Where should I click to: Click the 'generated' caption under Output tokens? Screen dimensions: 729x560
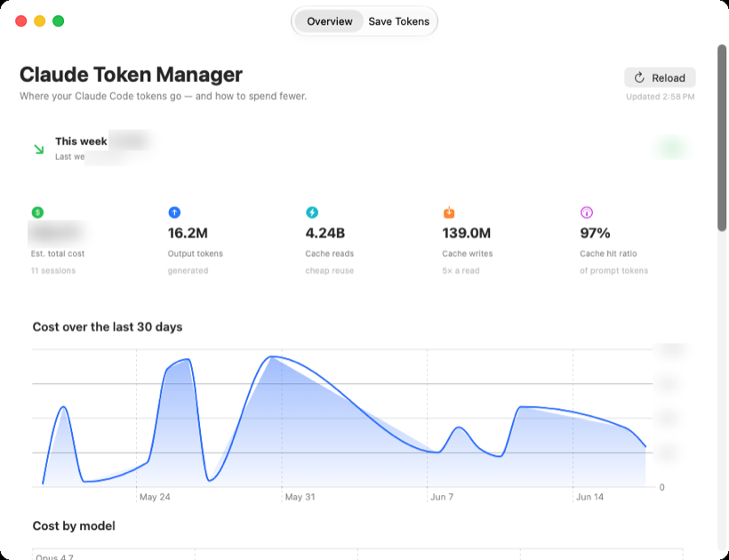(x=188, y=270)
